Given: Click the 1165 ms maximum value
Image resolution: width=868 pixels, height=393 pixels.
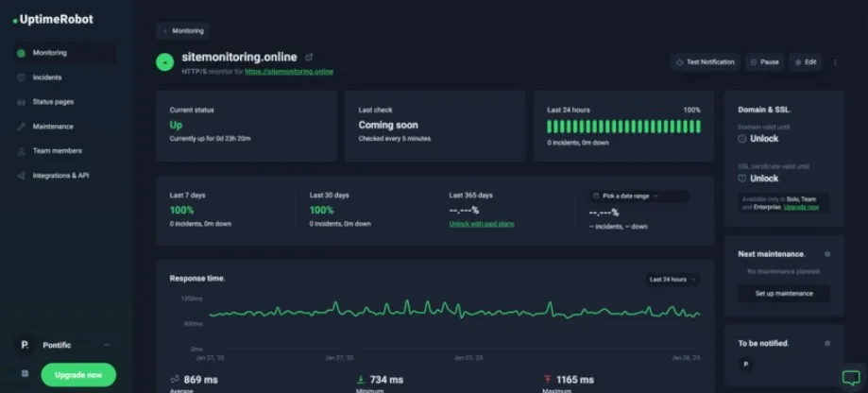Looking at the screenshot, I should pos(575,380).
